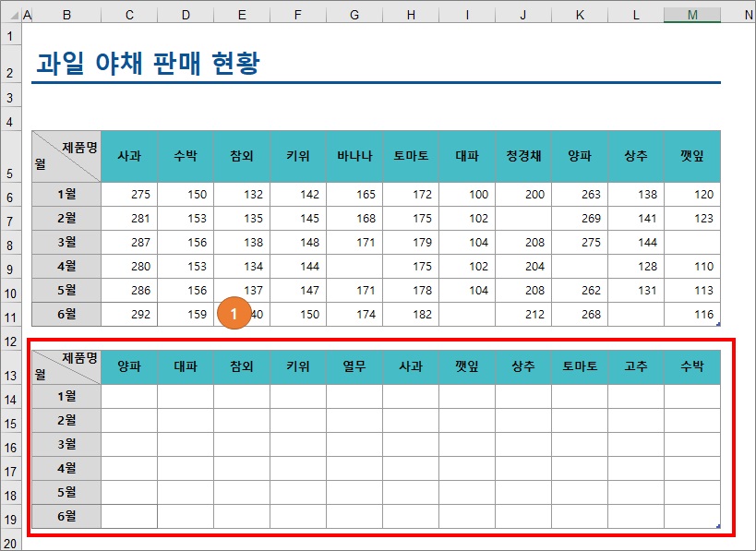Click the 제품명/월 diagonal header in upper table
The width and height of the screenshot is (756, 551).
(66, 156)
